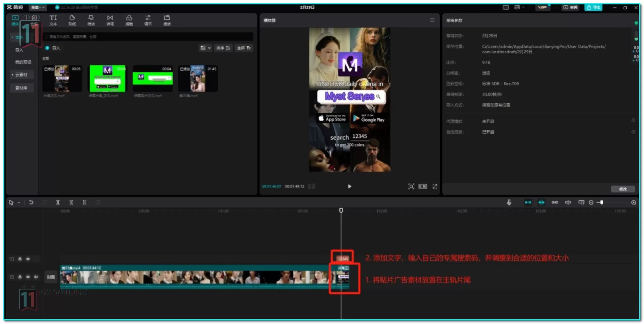Click the info icon beside 自由层级
This screenshot has height=324, width=644.
pos(633,132)
